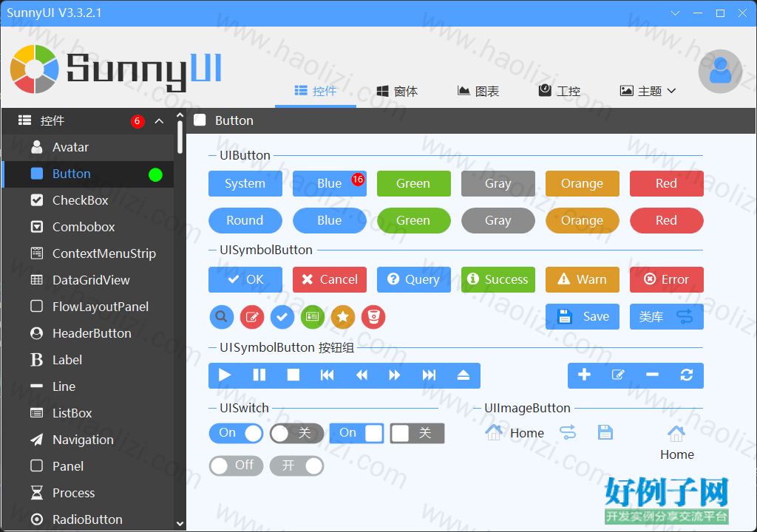Viewport: 757px width, 532px height.
Task: Toggle the dark round 关 switch
Action: pos(296,433)
